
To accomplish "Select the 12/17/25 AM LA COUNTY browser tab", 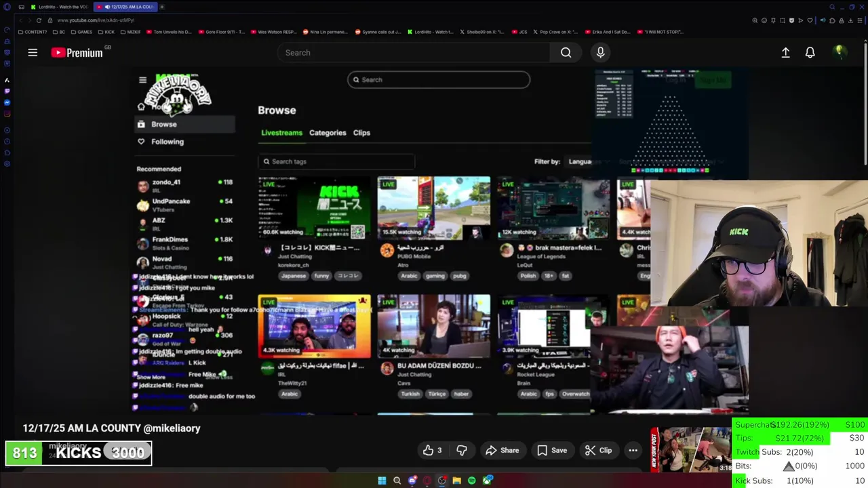I will click(x=125, y=7).
